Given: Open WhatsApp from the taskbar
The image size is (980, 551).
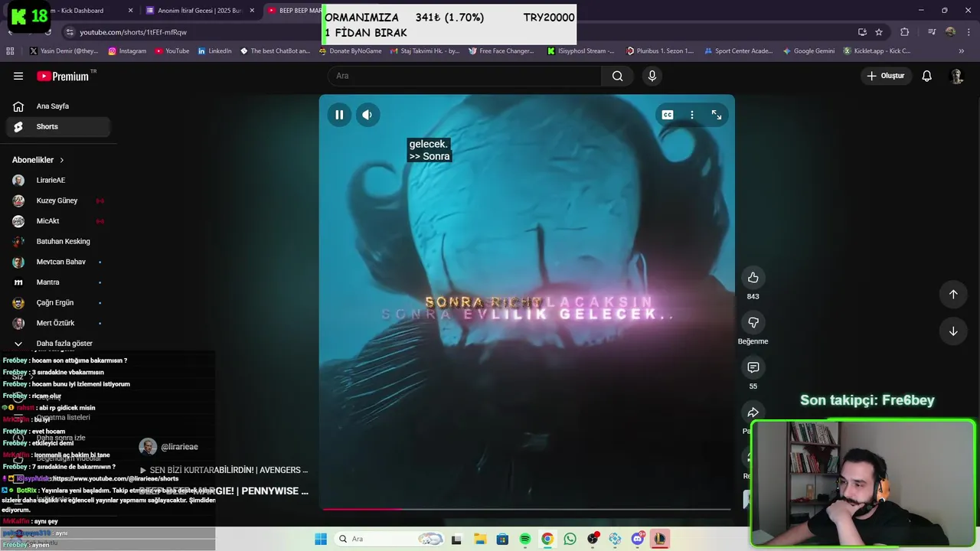Looking at the screenshot, I should click(570, 539).
